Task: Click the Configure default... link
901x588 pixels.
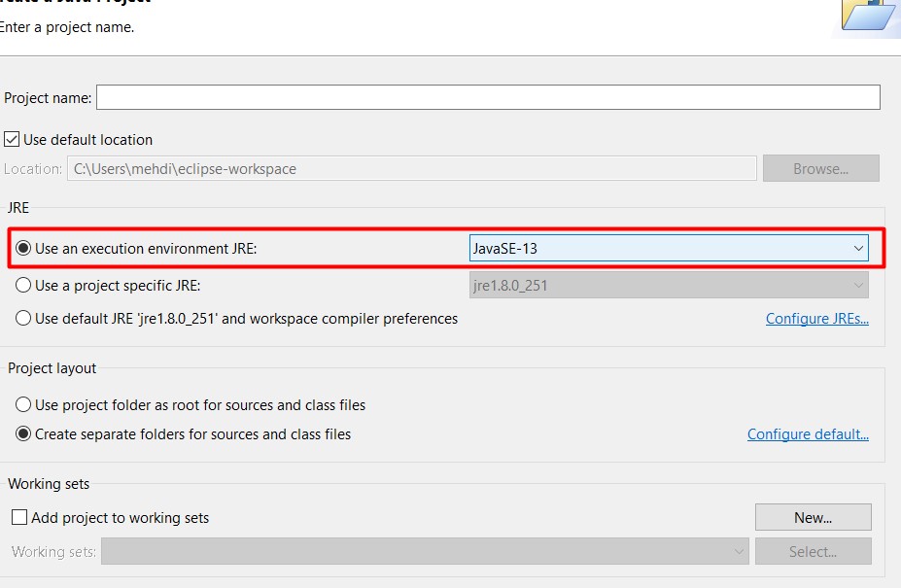Action: coord(808,434)
